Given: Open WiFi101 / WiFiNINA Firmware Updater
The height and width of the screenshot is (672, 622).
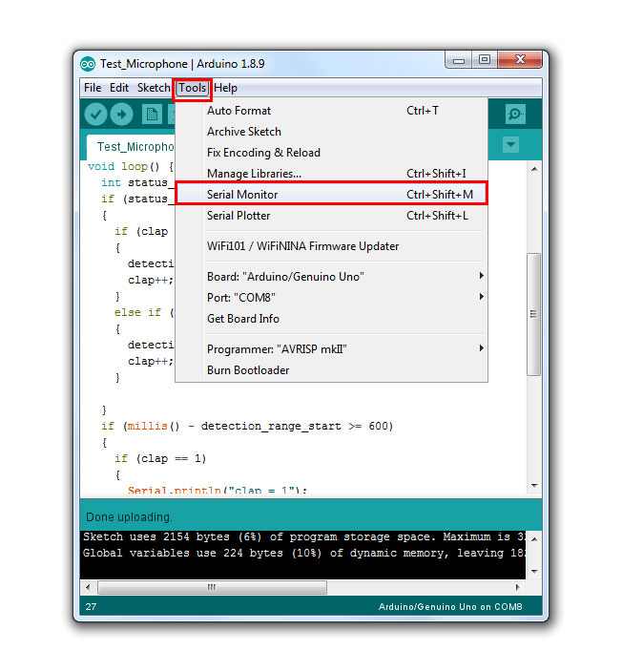Looking at the screenshot, I should click(x=332, y=246).
